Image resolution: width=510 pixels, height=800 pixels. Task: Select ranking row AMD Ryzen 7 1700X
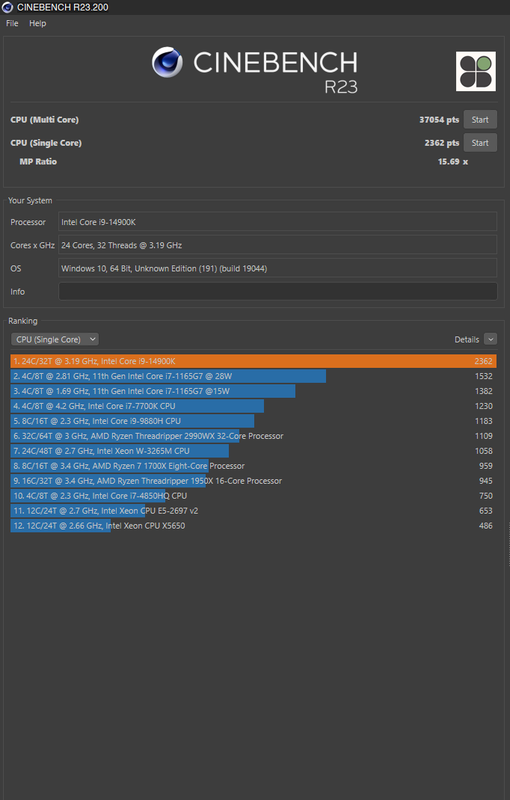[253, 466]
